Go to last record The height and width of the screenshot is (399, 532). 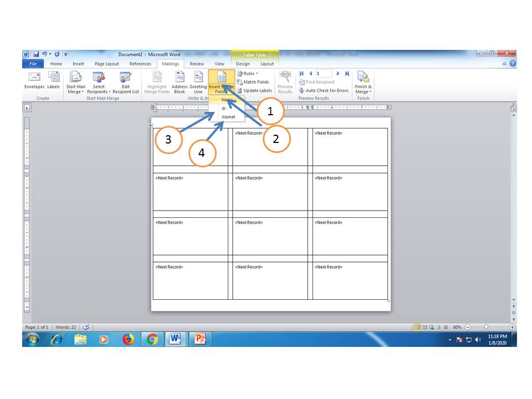pos(347,73)
